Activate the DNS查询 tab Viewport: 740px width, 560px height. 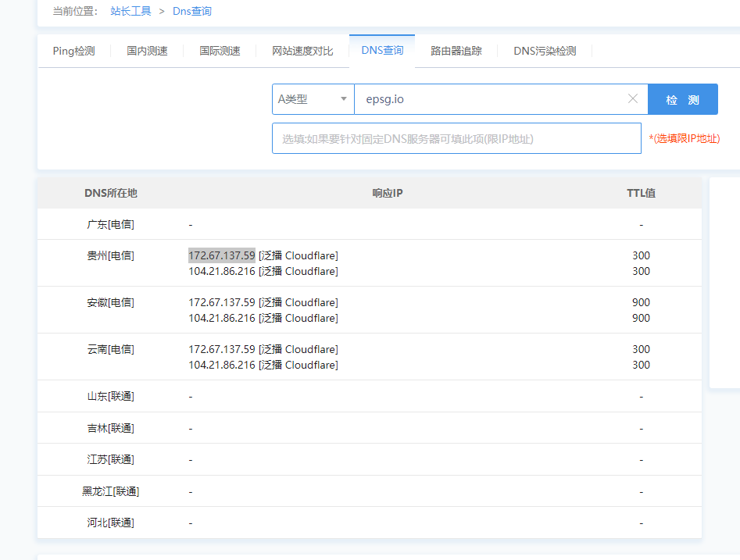click(x=382, y=48)
